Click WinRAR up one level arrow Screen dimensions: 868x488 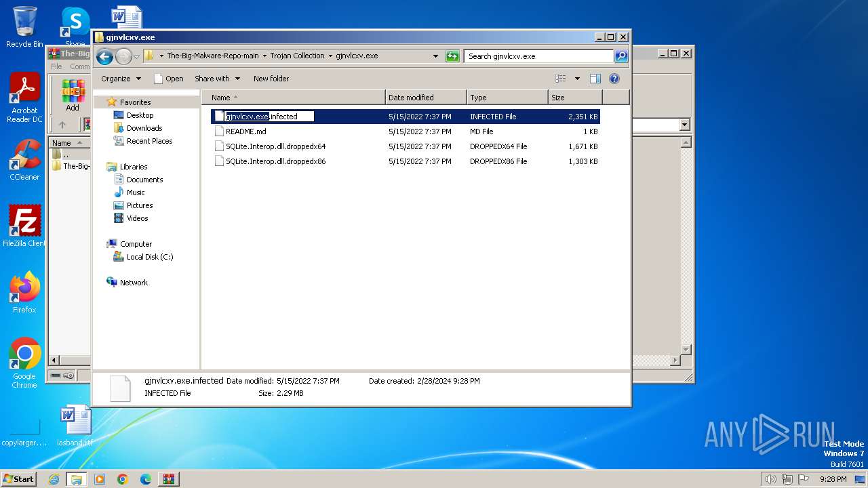(62, 125)
